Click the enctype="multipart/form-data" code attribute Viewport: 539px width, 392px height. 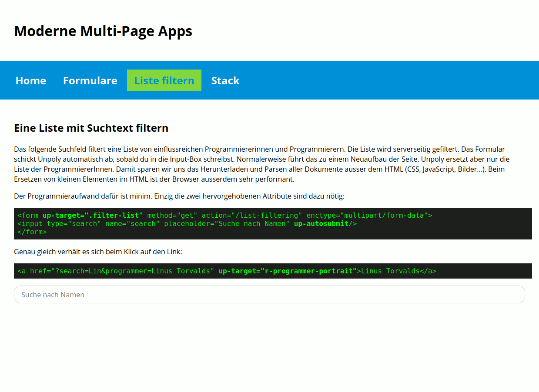click(367, 216)
